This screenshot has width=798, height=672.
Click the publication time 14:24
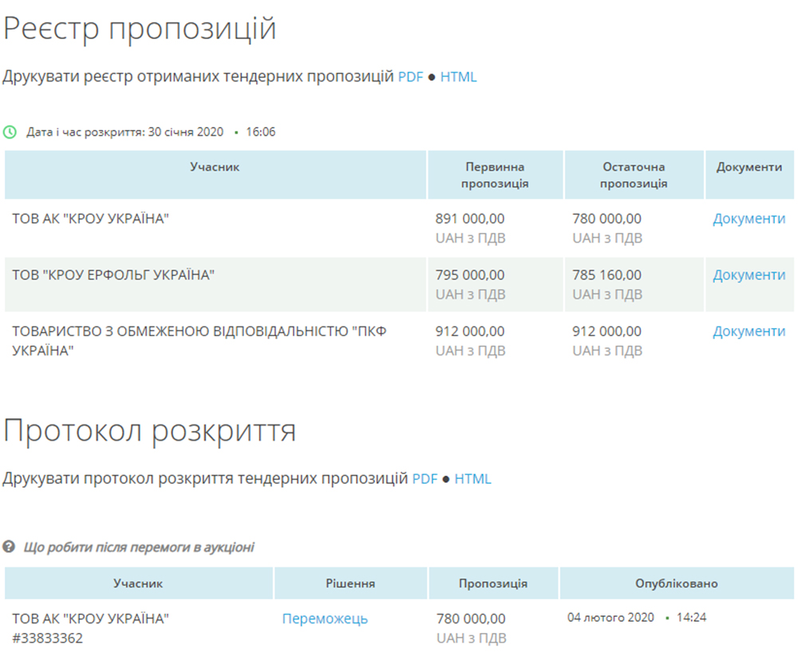(691, 618)
